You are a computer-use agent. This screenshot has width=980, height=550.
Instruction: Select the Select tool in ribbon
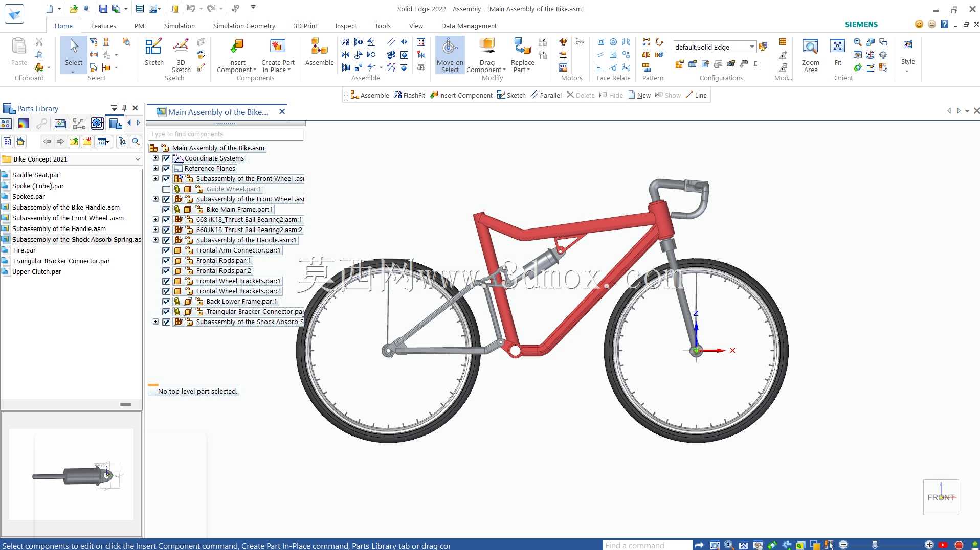(74, 54)
